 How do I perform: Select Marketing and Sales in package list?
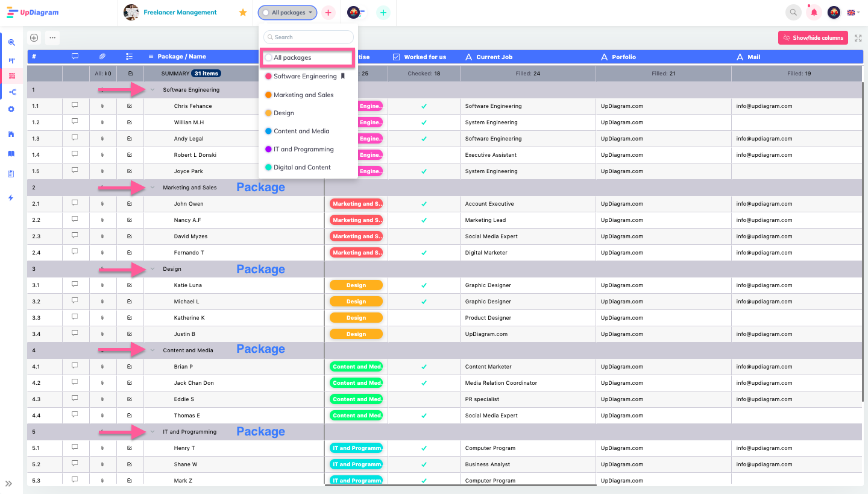308,95
